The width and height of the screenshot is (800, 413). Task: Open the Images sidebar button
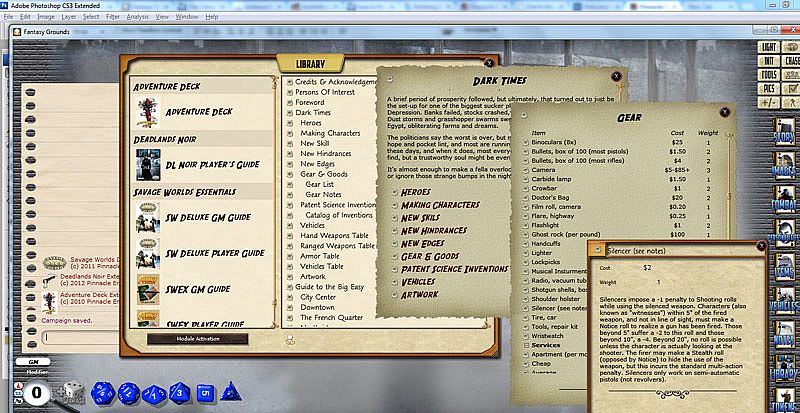[785, 165]
